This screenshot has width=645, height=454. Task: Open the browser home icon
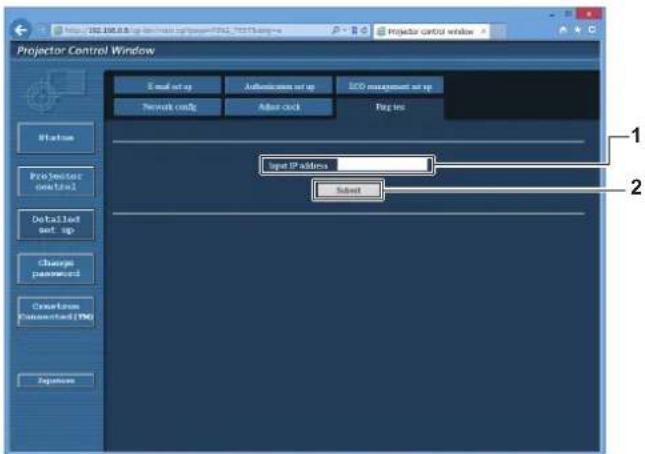[563, 30]
